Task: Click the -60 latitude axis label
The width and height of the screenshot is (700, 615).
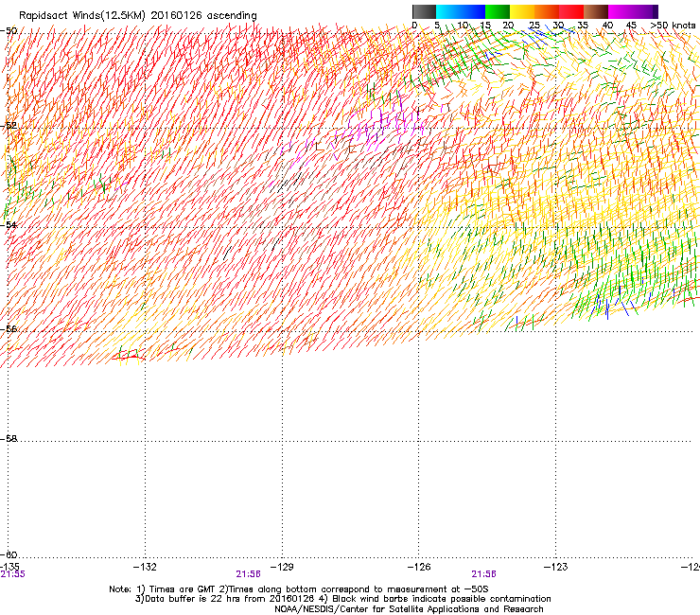Action: [x=9, y=555]
